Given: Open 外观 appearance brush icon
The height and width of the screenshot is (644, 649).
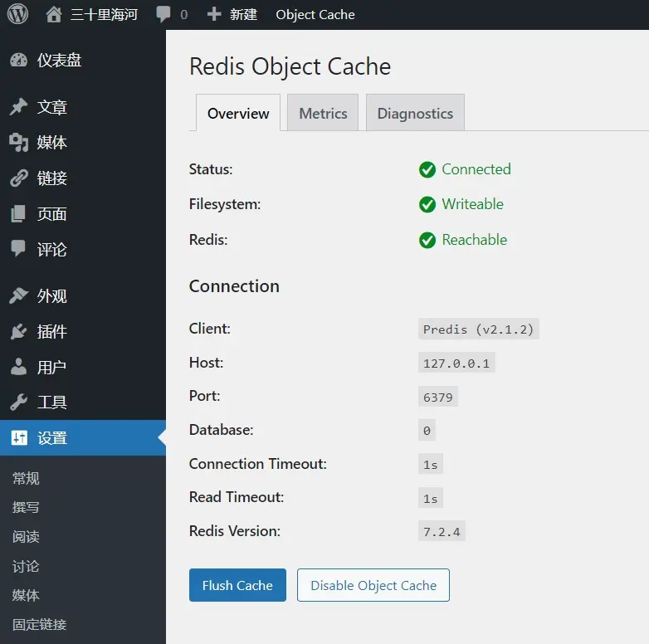Looking at the screenshot, I should click(x=18, y=296).
